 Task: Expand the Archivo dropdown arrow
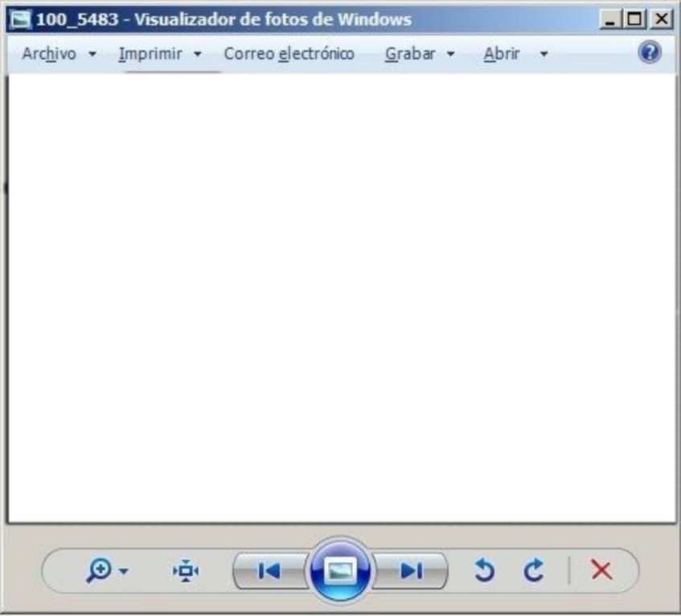click(92, 55)
